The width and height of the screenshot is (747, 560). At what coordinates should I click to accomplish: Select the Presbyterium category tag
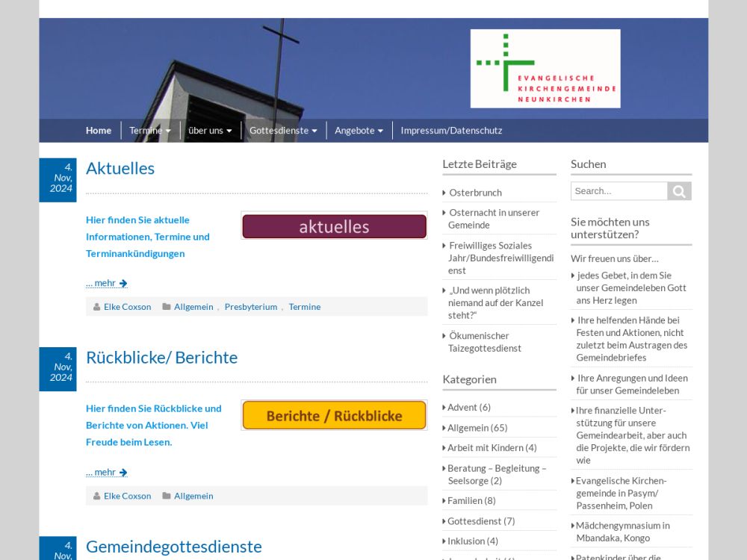click(x=250, y=307)
